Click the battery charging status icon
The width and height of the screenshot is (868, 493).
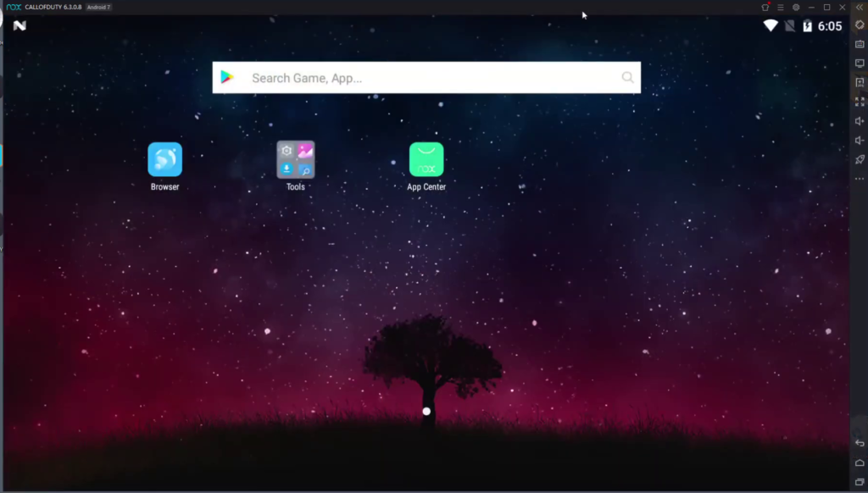tap(808, 25)
